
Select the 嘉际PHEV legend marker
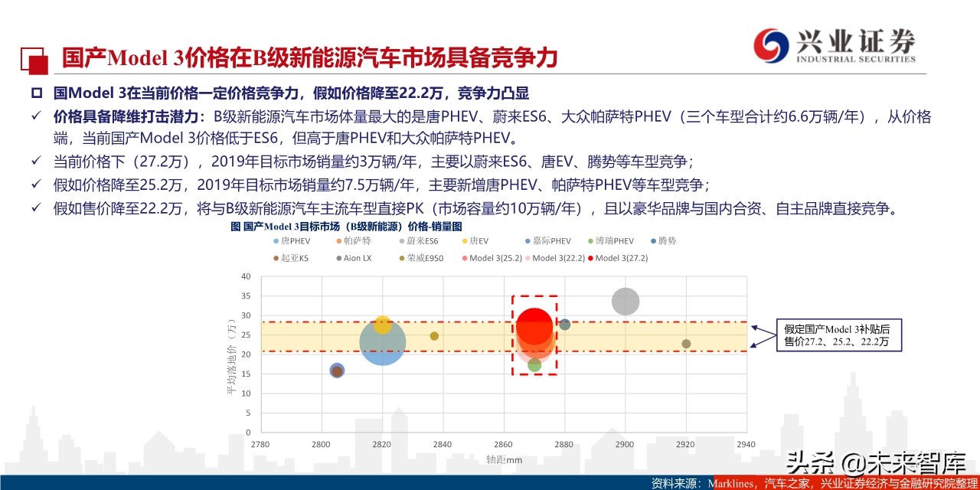pos(526,241)
